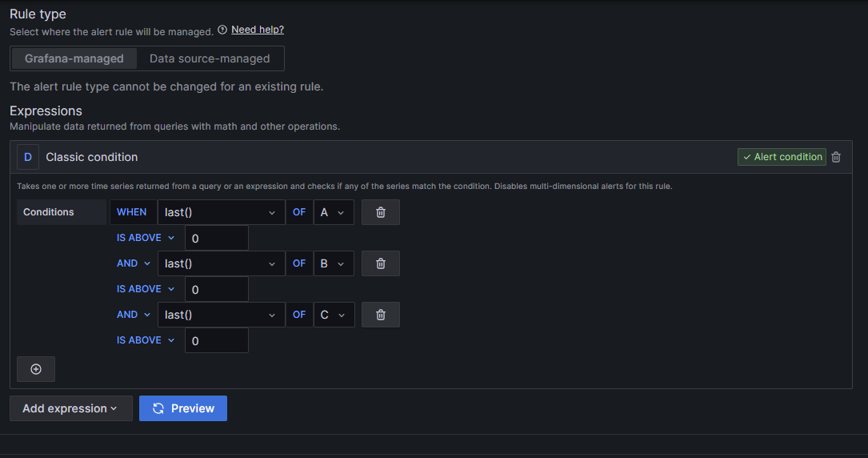Screen dimensions: 868x458
Task: Open query selector dropdown showing C
Action: click(x=333, y=315)
